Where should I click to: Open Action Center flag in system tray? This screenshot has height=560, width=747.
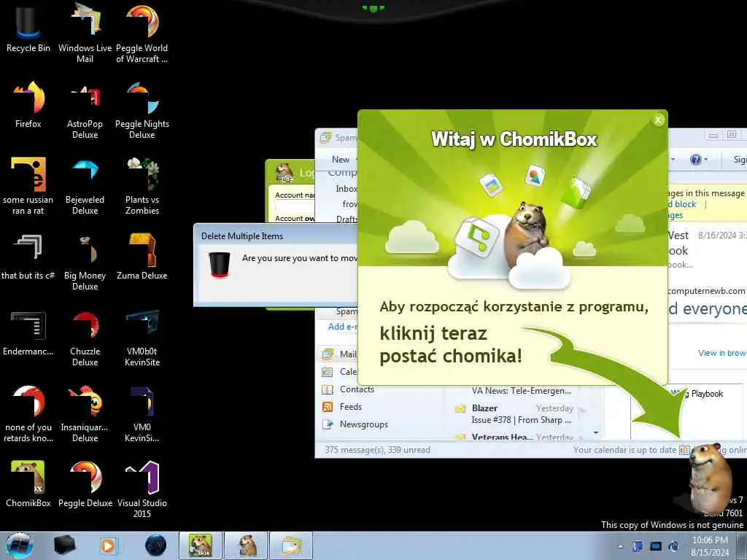tap(638, 546)
